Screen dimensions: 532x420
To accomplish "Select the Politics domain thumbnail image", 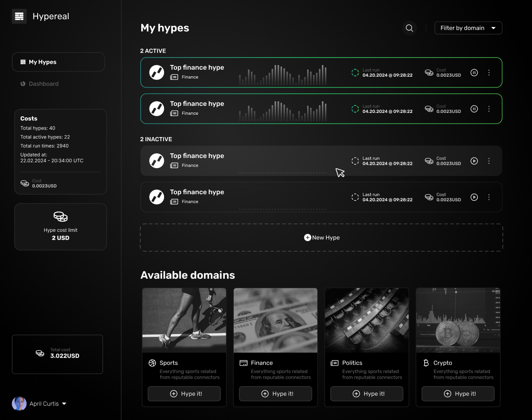I will coord(367,320).
